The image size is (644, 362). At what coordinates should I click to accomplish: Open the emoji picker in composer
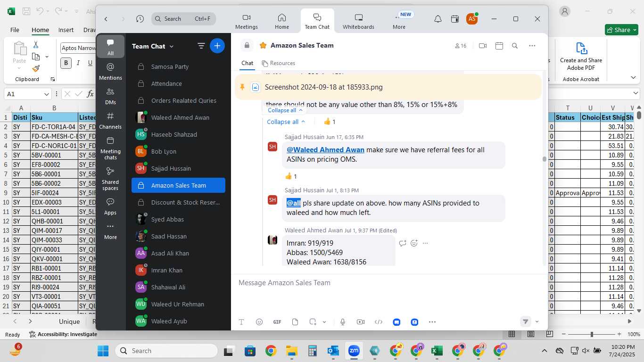point(259,322)
